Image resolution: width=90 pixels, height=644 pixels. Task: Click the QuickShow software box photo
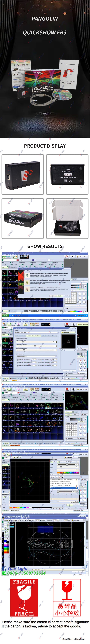tap(22, 218)
